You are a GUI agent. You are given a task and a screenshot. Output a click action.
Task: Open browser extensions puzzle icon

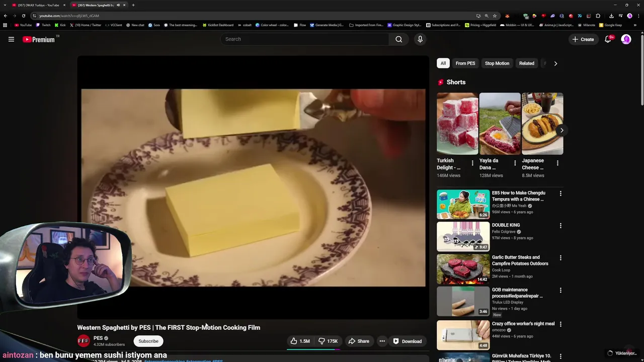[598, 16]
